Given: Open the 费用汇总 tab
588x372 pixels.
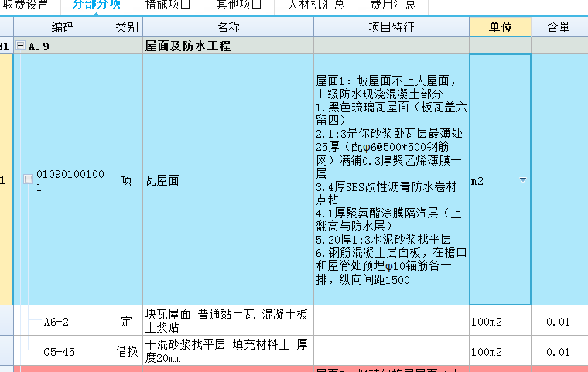Looking at the screenshot, I should (x=392, y=5).
